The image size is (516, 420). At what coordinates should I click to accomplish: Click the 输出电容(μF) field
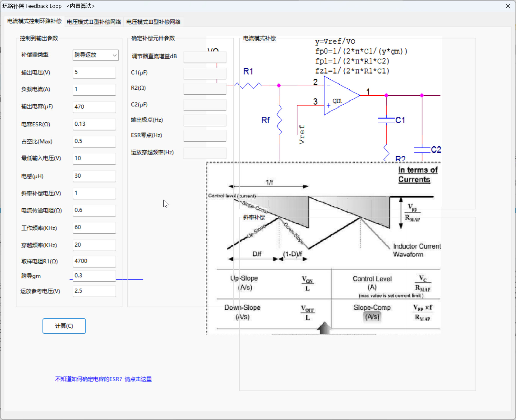(94, 107)
